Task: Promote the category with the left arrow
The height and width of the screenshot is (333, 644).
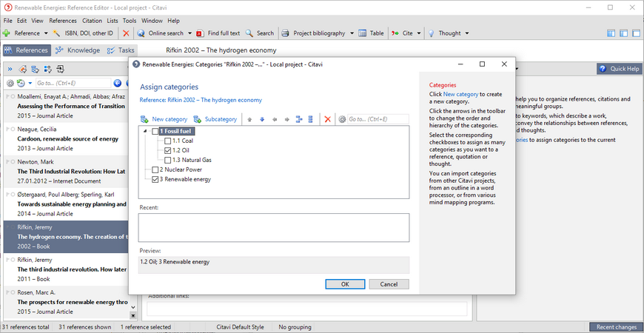Action: pyautogui.click(x=275, y=119)
